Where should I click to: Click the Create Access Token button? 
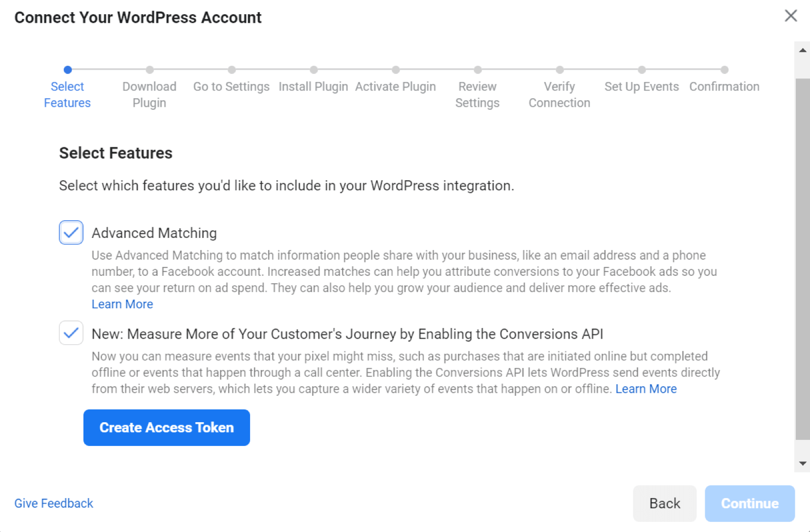click(x=166, y=427)
